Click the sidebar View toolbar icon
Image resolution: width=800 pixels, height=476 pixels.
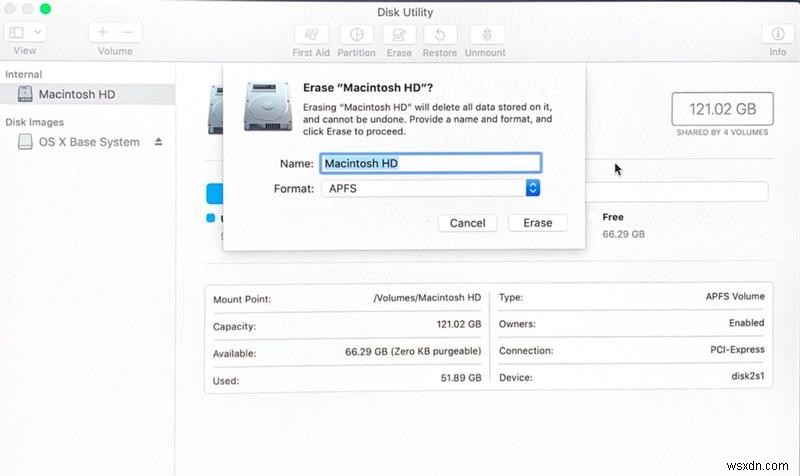pos(16,33)
